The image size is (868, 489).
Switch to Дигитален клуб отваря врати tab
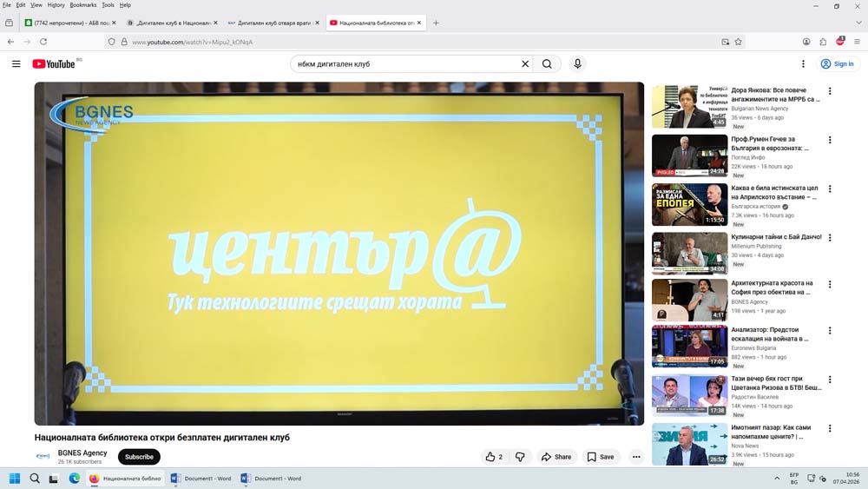(x=273, y=23)
